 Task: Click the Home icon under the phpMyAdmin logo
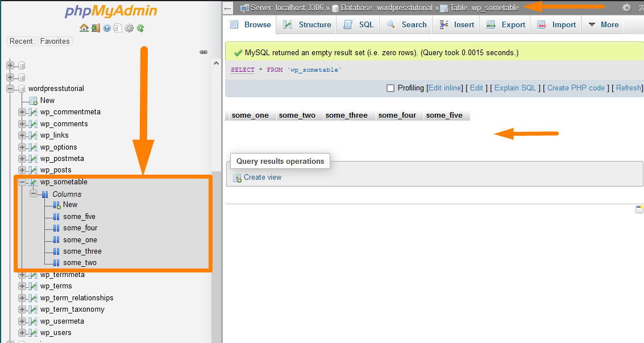[x=84, y=28]
